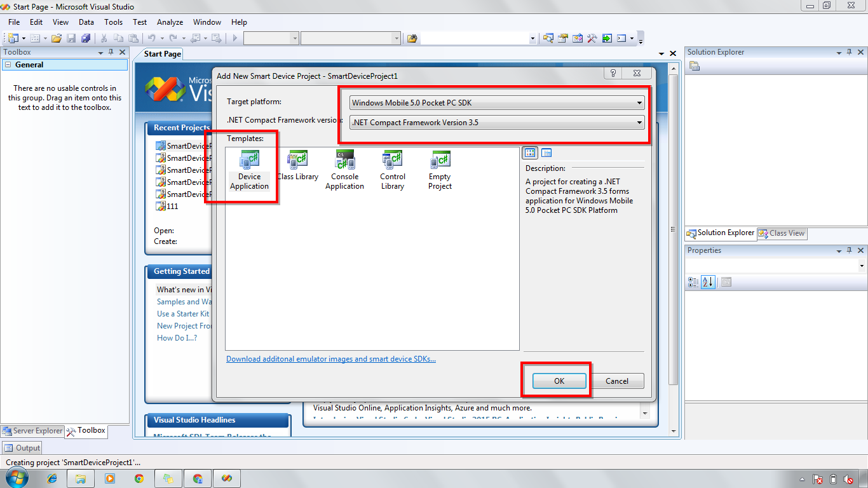Open Internet Explorer from the taskbar
The height and width of the screenshot is (488, 868).
[x=51, y=478]
